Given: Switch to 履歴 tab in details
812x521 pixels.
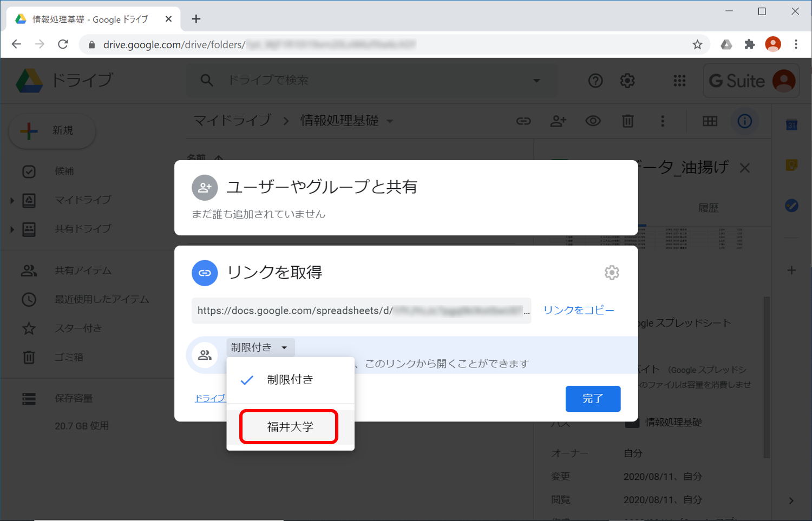Looking at the screenshot, I should coord(708,208).
